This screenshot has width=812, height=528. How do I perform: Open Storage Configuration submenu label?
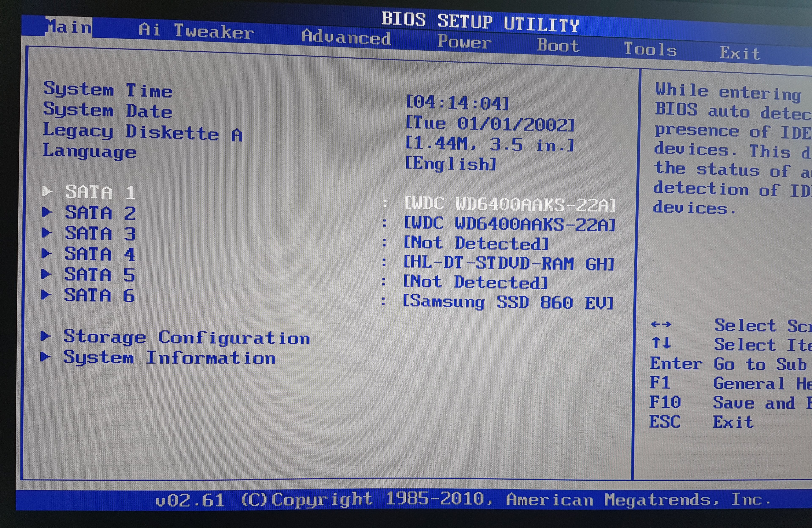187,337
